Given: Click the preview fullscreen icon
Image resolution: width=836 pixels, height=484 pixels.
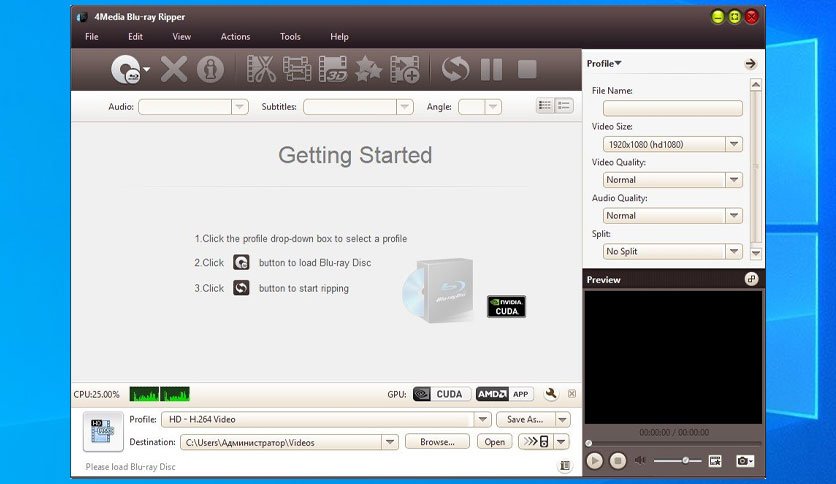Looking at the screenshot, I should pyautogui.click(x=715, y=461).
